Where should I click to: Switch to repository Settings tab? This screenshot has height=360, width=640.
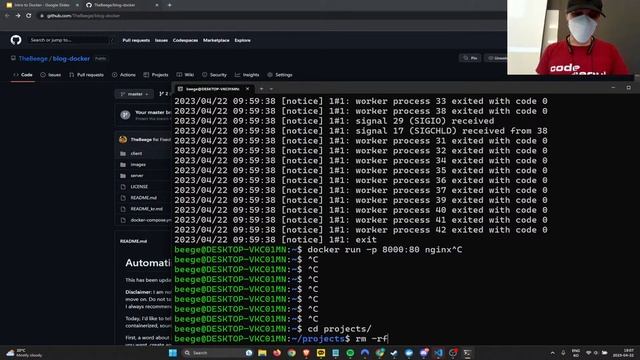click(x=280, y=75)
